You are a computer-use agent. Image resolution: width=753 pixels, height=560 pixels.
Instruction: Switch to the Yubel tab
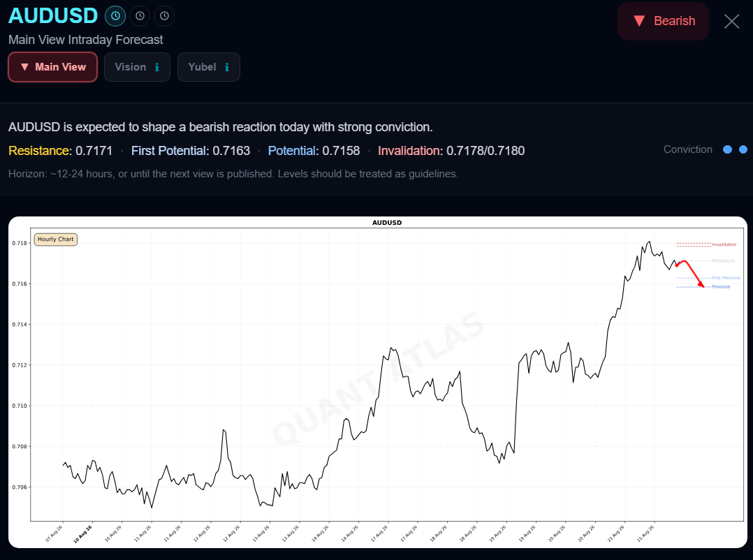[x=208, y=67]
